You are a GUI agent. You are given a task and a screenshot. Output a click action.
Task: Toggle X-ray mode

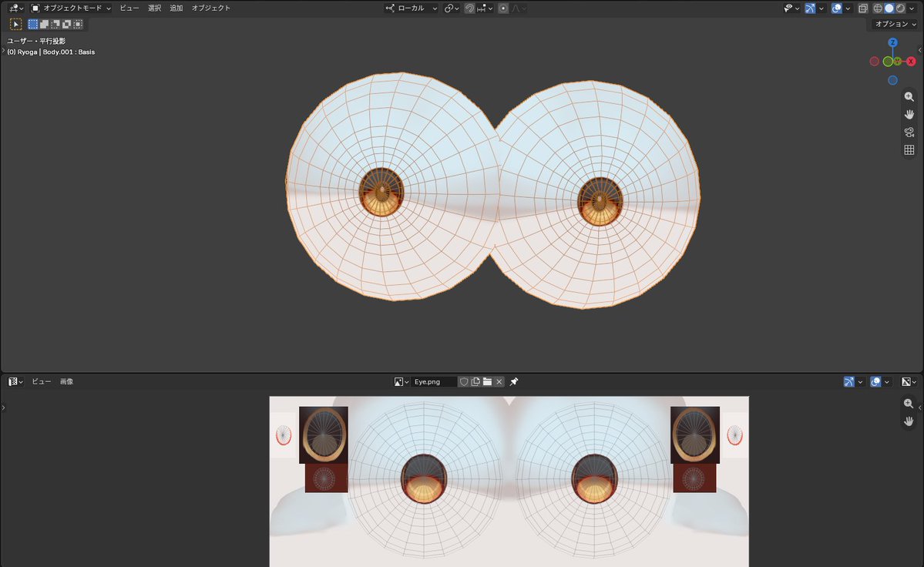[862, 8]
